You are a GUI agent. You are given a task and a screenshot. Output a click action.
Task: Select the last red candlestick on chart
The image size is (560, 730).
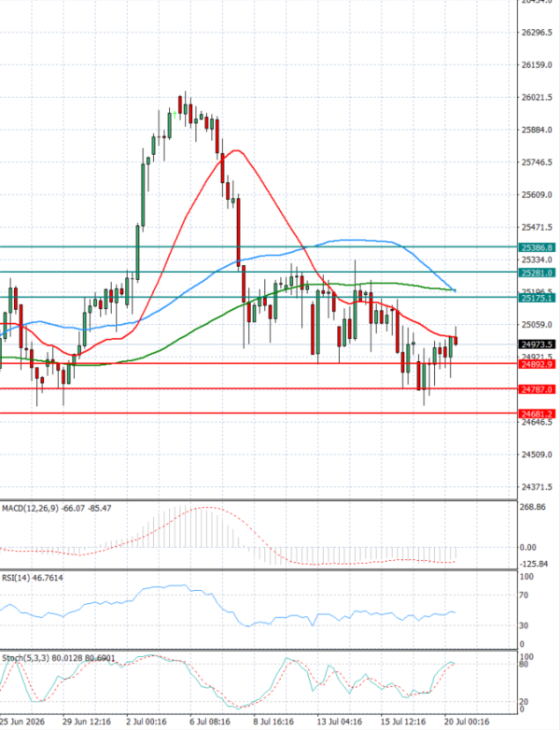click(455, 340)
